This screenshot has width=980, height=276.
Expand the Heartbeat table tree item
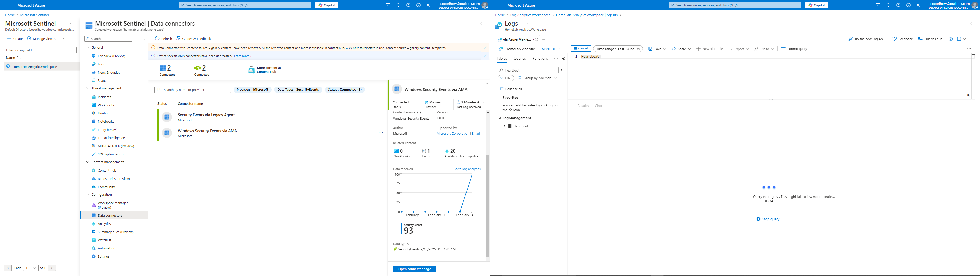(504, 126)
